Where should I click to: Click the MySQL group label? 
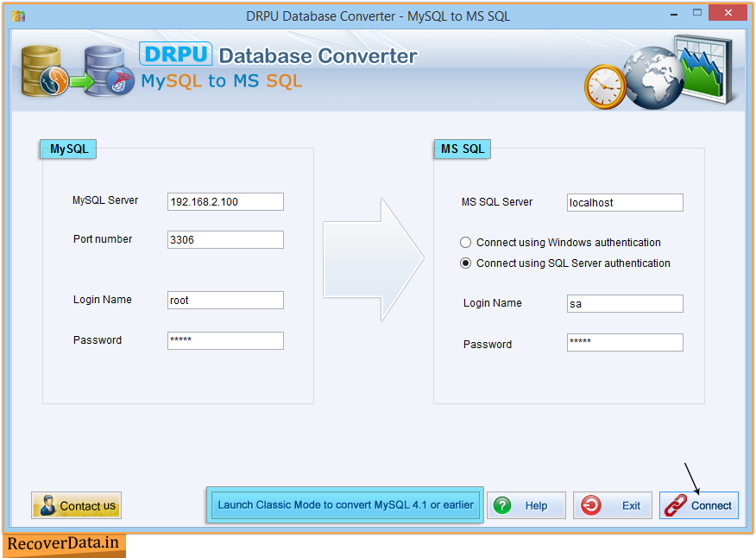point(68,149)
